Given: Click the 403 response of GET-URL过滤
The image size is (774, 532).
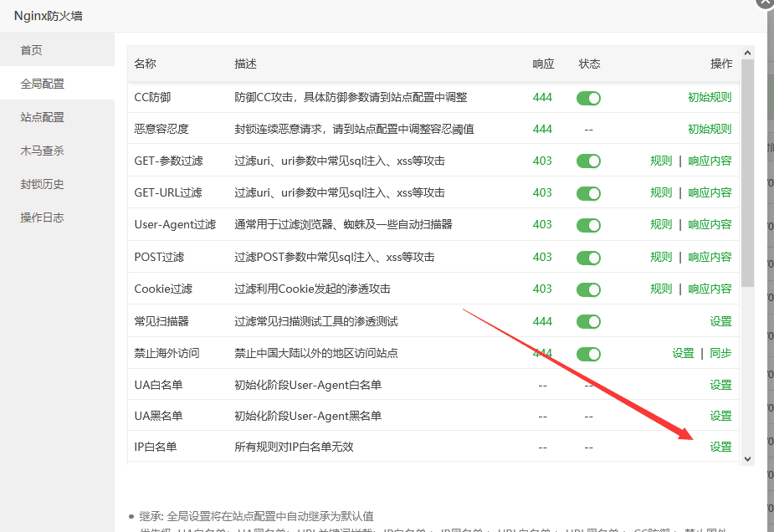Looking at the screenshot, I should coord(542,192).
